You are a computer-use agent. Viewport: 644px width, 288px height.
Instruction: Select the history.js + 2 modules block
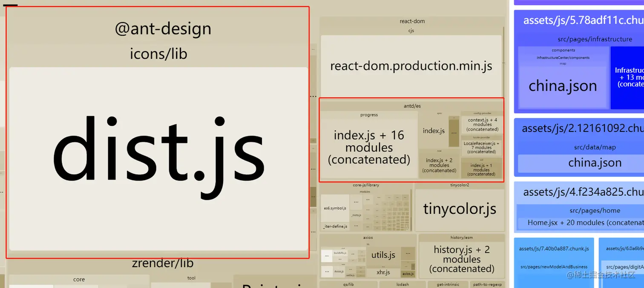462,259
